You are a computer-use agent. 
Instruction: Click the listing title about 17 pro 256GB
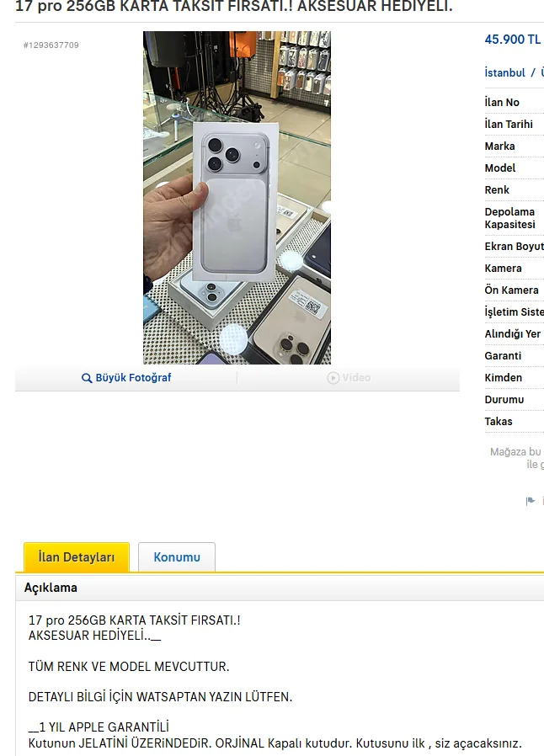(x=234, y=6)
